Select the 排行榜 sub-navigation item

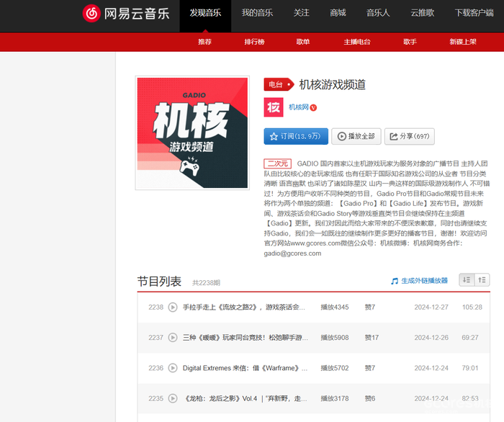[254, 42]
